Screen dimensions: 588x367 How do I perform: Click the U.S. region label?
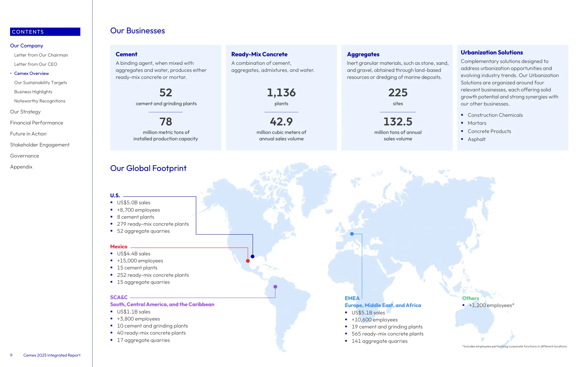(x=115, y=195)
